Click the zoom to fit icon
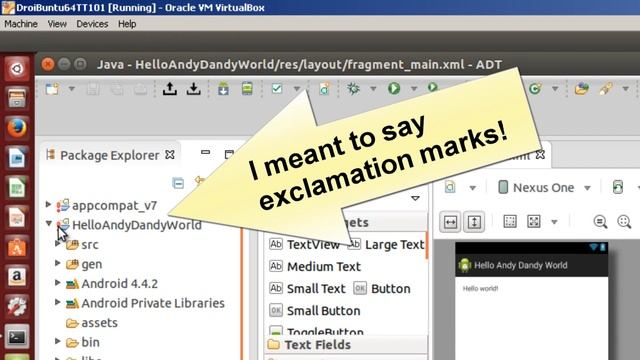The image size is (640, 360). click(534, 222)
